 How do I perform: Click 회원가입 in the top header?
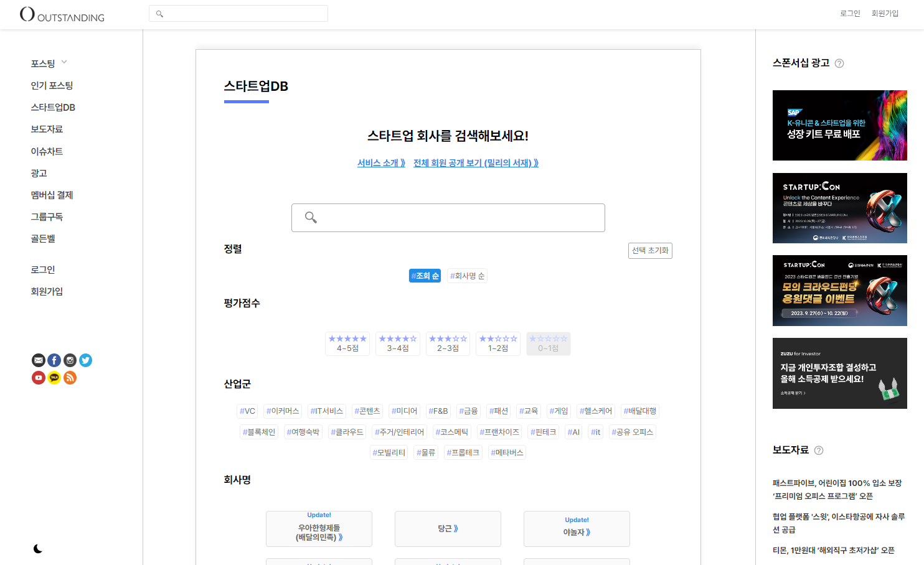point(885,14)
